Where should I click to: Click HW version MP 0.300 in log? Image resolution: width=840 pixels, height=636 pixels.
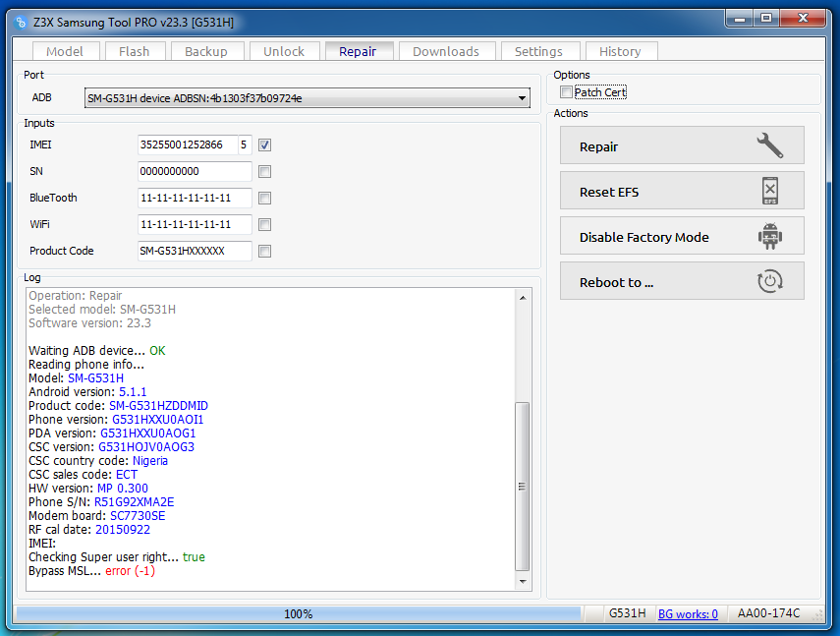[123, 489]
